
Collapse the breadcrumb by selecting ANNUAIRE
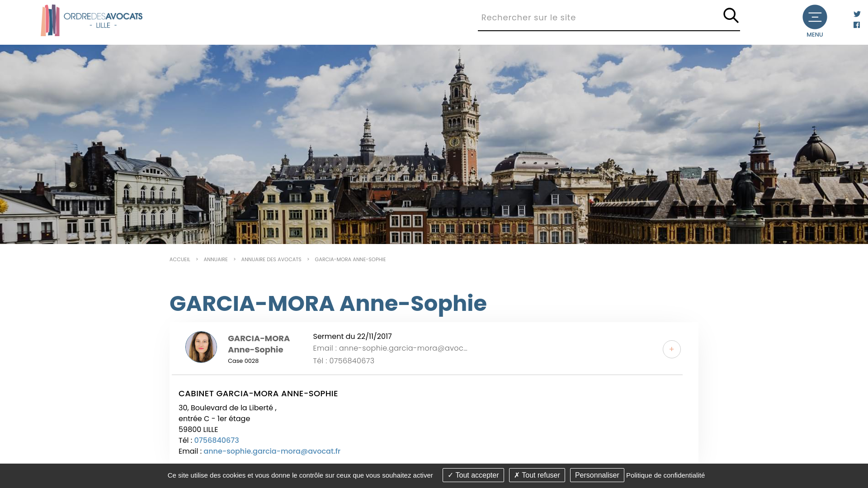coord(215,259)
